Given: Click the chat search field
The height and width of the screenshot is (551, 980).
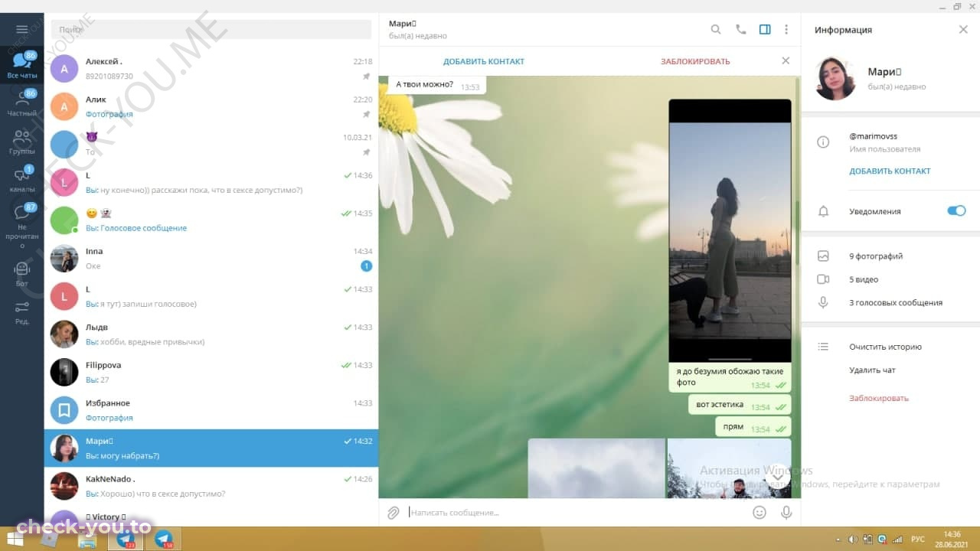Looking at the screenshot, I should click(x=211, y=29).
